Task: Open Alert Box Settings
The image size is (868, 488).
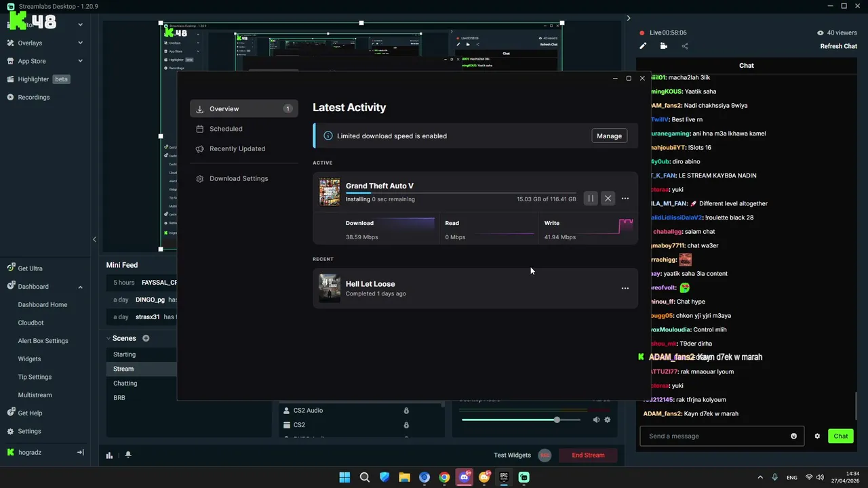Action: click(x=43, y=341)
